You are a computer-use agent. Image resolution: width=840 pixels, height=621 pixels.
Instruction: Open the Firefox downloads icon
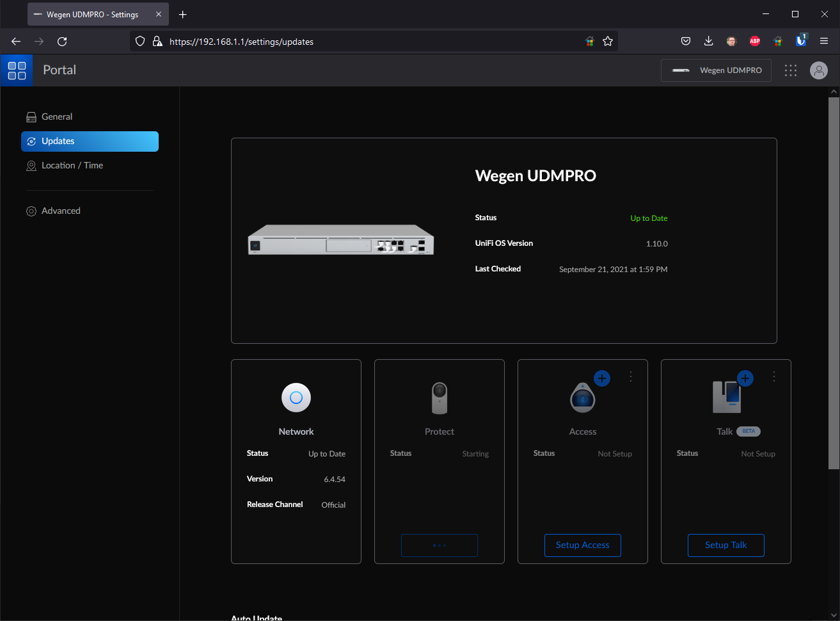point(708,42)
